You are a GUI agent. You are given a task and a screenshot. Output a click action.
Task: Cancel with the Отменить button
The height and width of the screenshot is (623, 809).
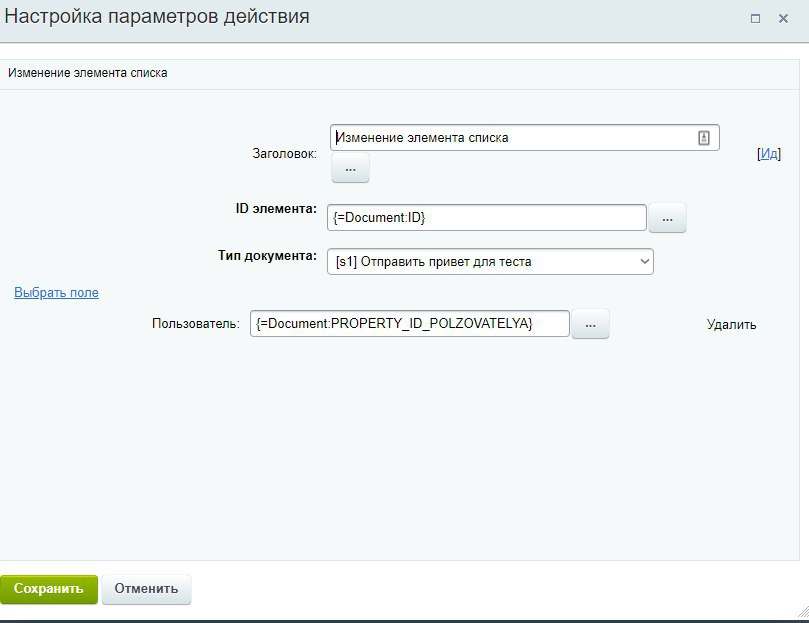[147, 589]
